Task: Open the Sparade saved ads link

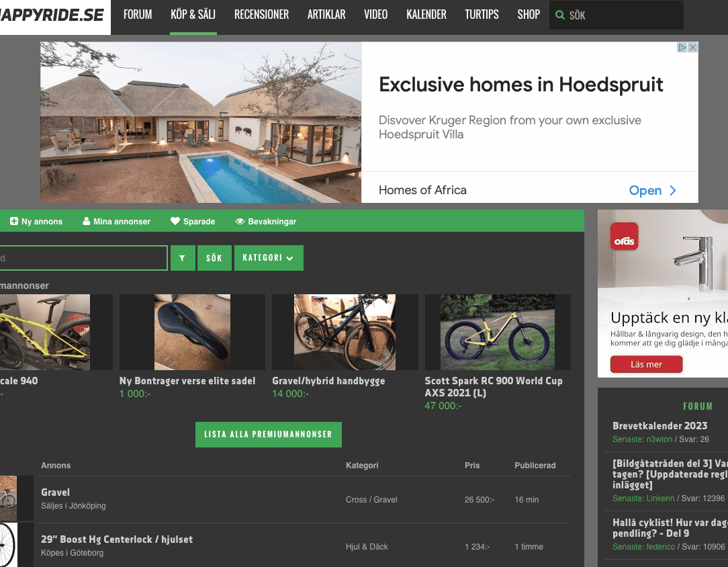Action: point(193,222)
